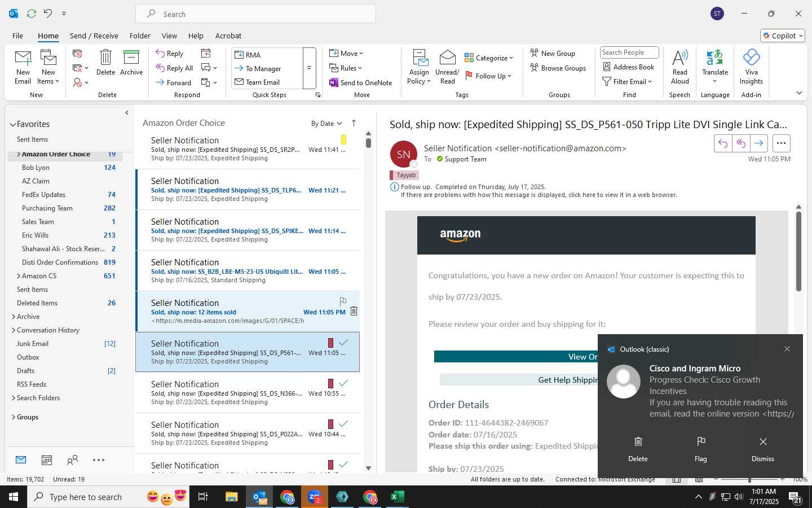Collapse the Favorites section
812x508 pixels.
12,124
